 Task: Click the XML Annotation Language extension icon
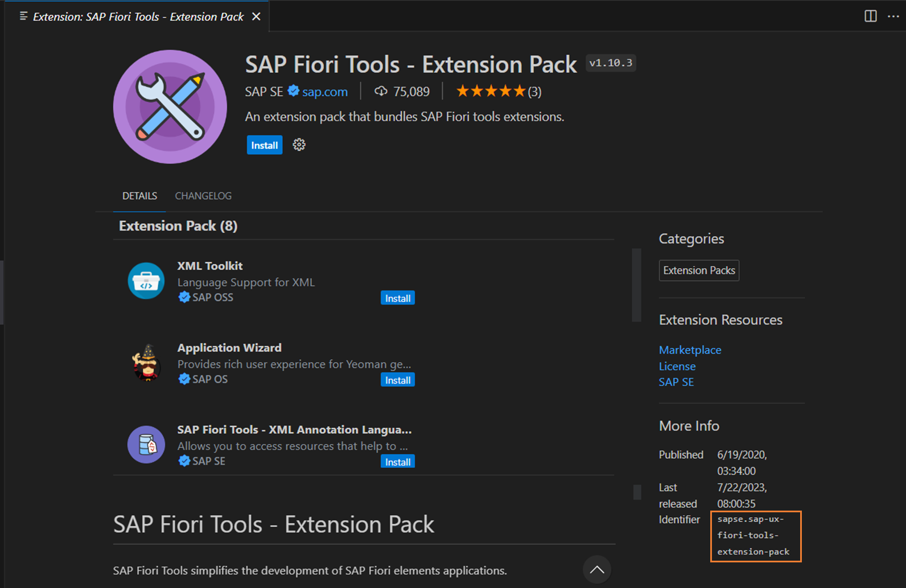(146, 445)
